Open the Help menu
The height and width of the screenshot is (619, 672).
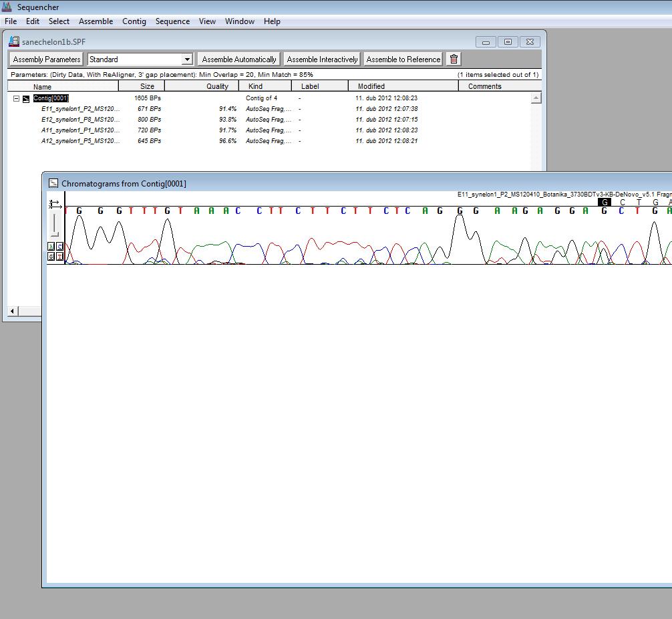[272, 21]
